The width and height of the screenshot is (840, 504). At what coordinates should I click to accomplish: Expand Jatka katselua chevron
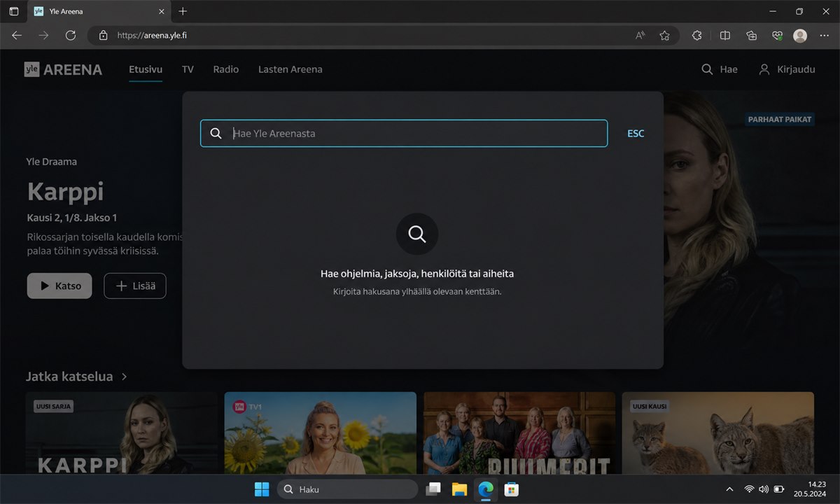coord(124,377)
